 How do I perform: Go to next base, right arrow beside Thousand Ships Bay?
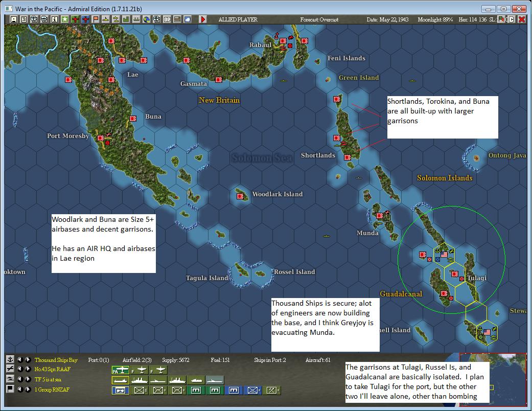point(28,360)
